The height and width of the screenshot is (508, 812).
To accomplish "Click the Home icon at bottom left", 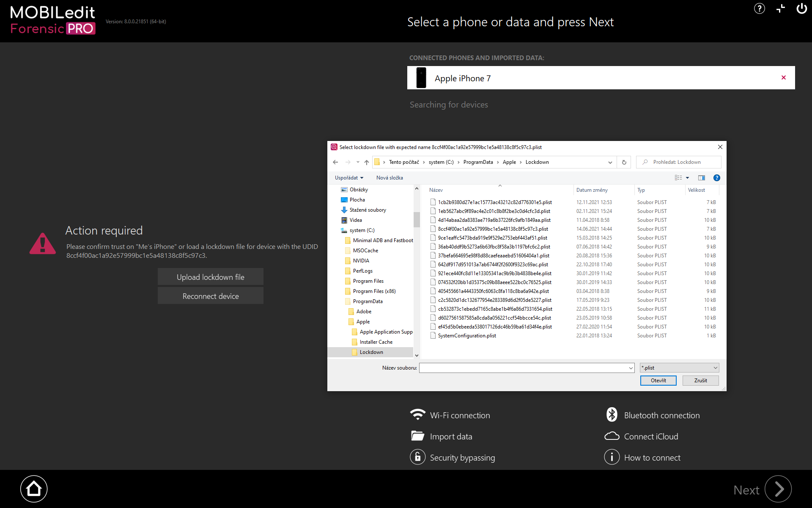I will [34, 489].
